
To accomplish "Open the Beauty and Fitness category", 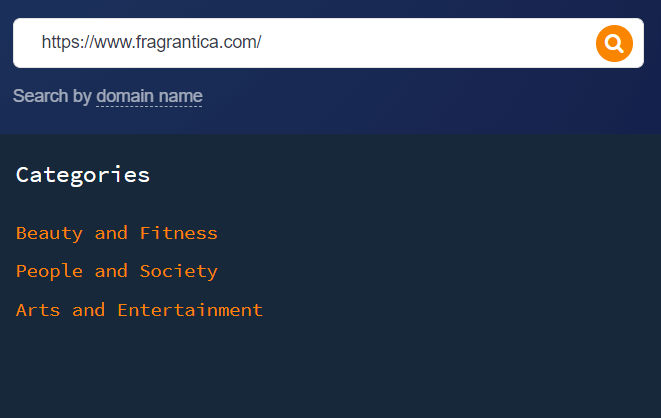I will click(117, 233).
